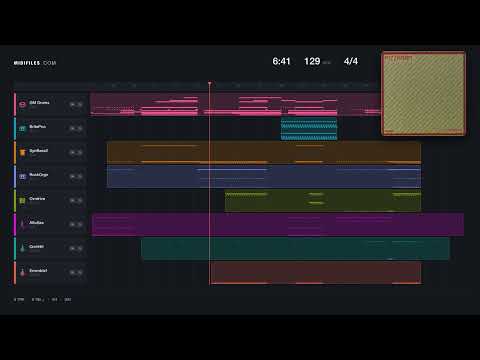Click the teal track's instrument icon

click(22, 248)
